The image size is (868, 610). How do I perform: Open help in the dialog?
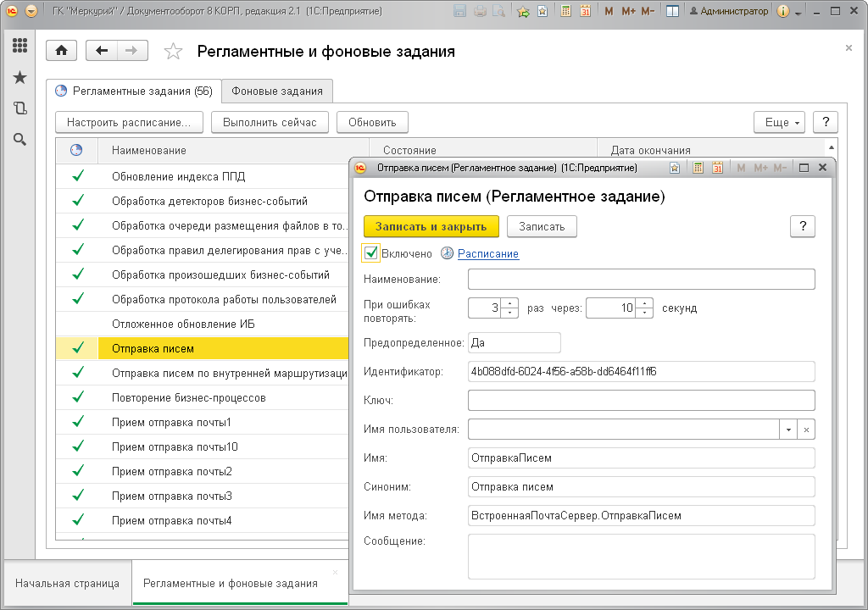(x=803, y=226)
